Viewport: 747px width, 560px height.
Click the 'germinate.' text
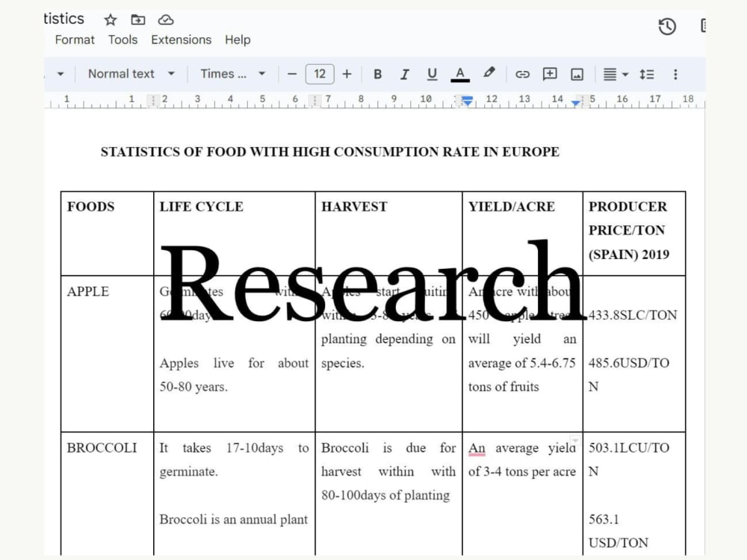(189, 472)
